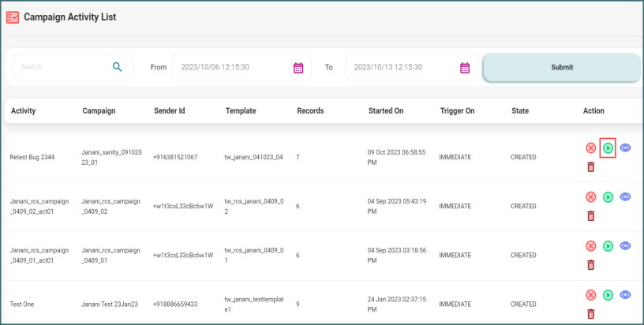Trash the Janani_rcs_campaign_0409_01_act01 activity
The image size is (644, 325).
tap(590, 265)
